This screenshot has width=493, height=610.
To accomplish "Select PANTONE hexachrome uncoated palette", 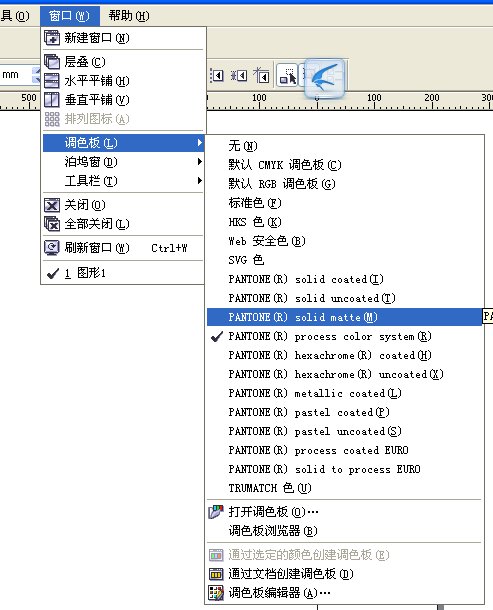I will pyautogui.click(x=344, y=374).
